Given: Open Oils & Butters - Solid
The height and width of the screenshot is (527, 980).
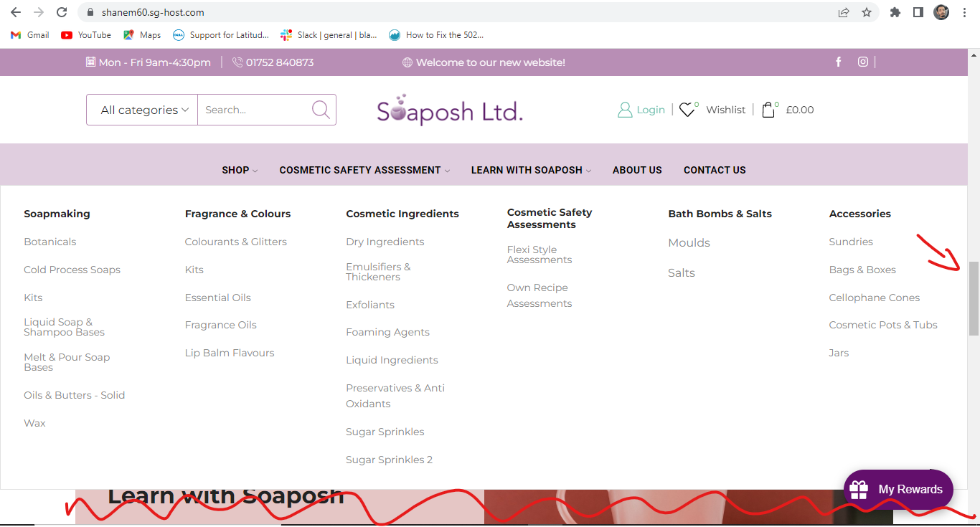Looking at the screenshot, I should pyautogui.click(x=74, y=395).
